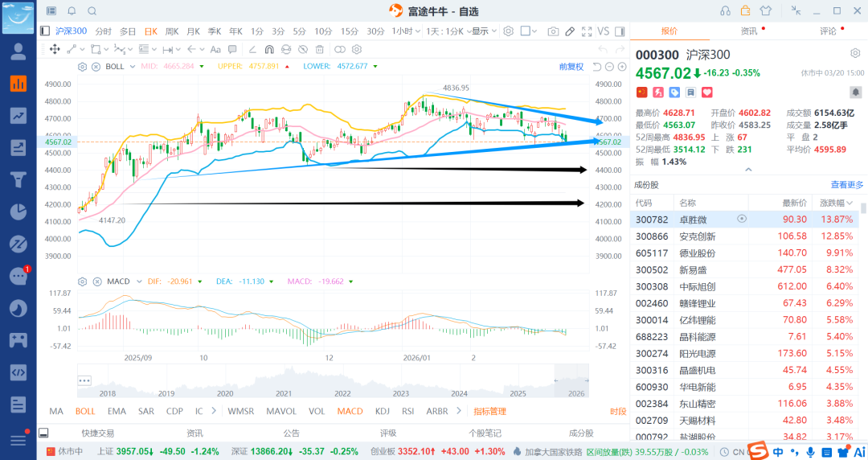Screen dimensions: 868x460
Task: Click the constituent list vertical scrollbar
Action: click(863, 207)
